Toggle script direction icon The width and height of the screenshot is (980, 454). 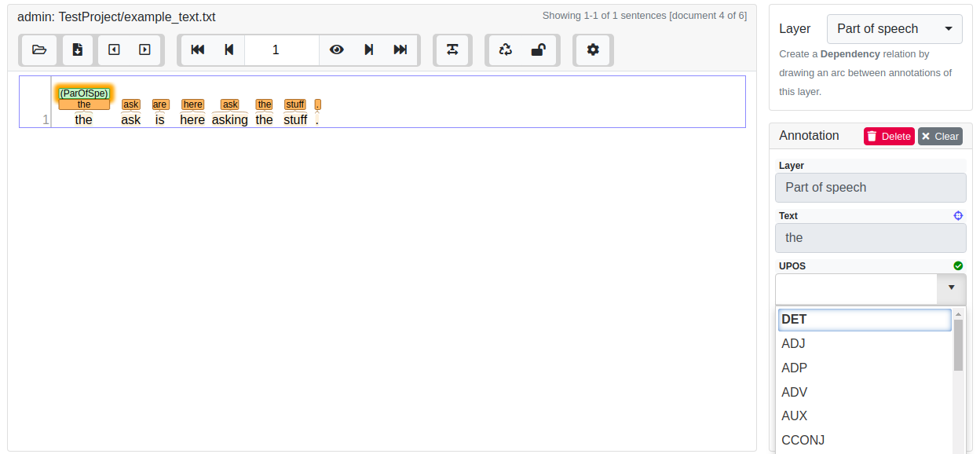point(452,50)
